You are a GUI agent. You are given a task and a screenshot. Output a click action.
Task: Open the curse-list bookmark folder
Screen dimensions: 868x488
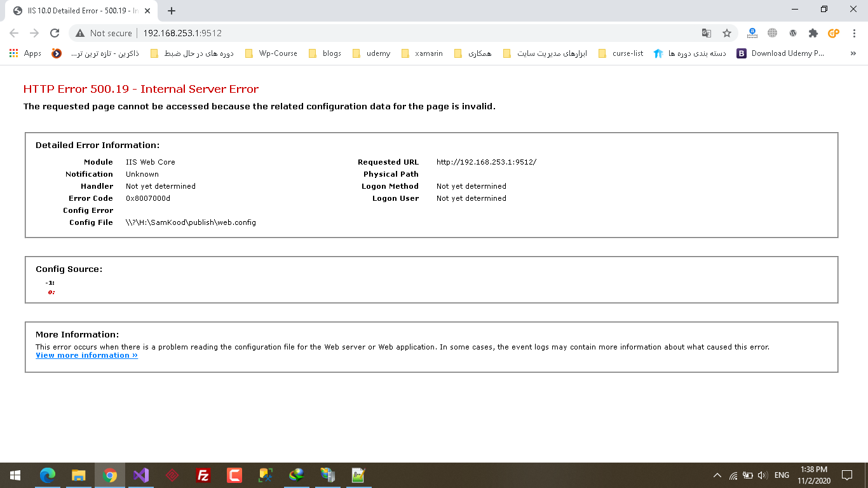pos(620,53)
